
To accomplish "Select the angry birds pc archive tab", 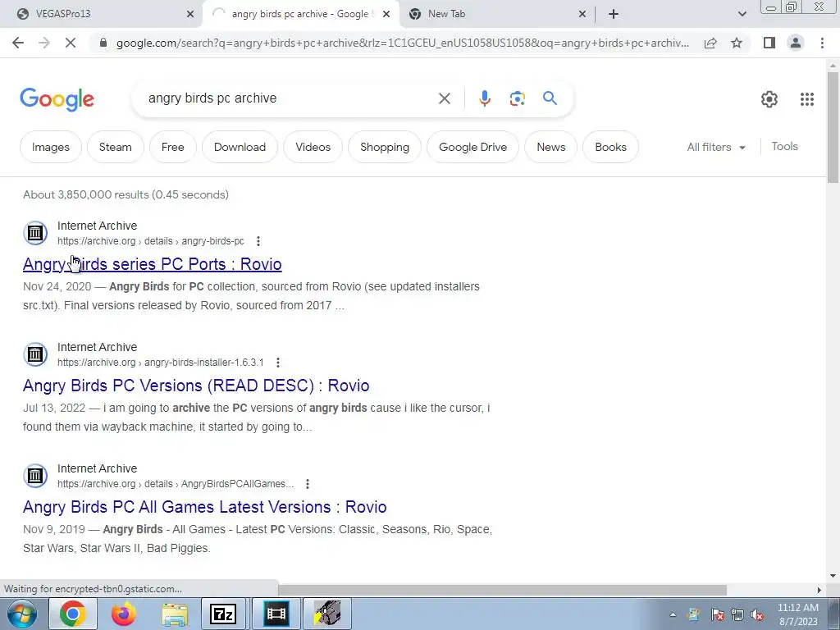I will click(301, 14).
